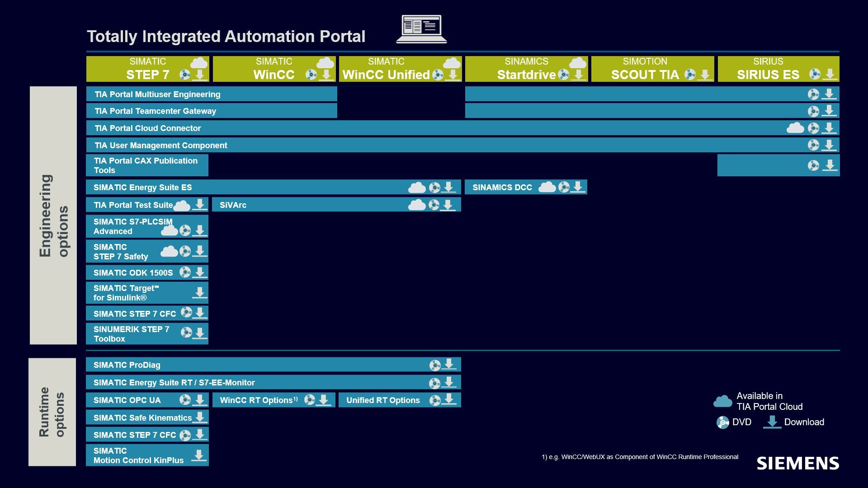The width and height of the screenshot is (868, 488).
Task: Click the 'SIMATIC ProDiag' text
Action: click(127, 365)
